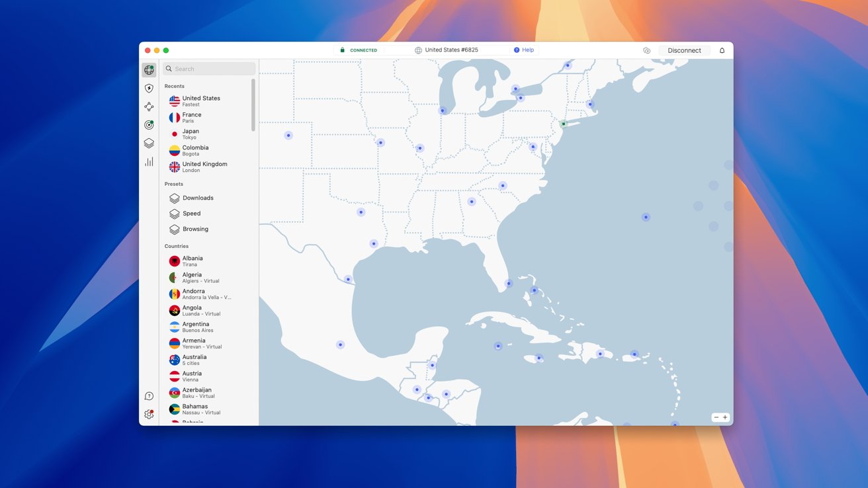Click the Albania flag icon
The width and height of the screenshot is (868, 488).
pos(174,261)
